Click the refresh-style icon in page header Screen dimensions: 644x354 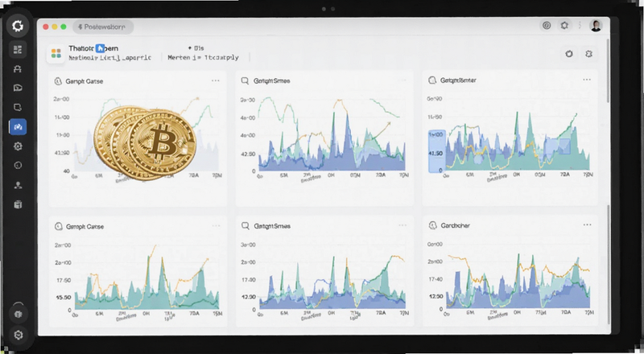pos(569,54)
